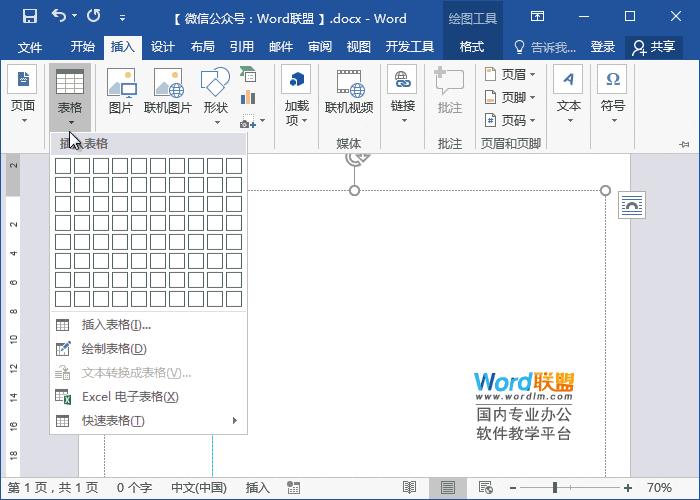
Task: Click the 联机图片 online pictures icon
Action: (x=168, y=91)
